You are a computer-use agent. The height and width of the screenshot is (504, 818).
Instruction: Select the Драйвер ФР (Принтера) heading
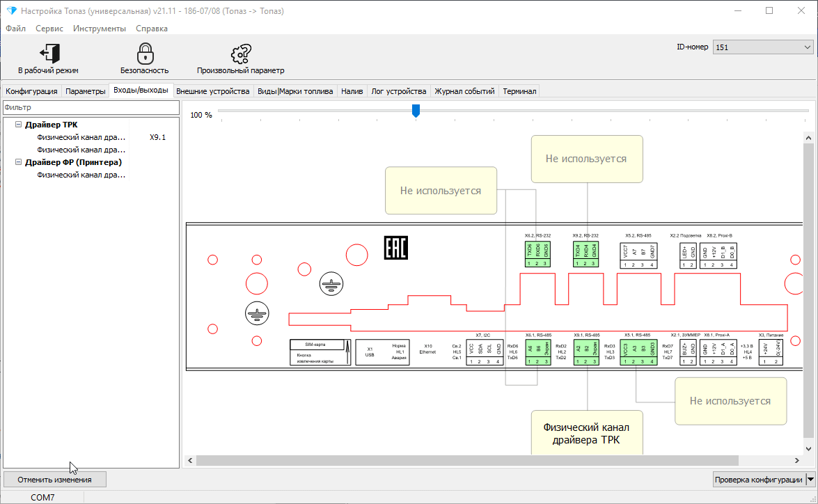tap(73, 162)
